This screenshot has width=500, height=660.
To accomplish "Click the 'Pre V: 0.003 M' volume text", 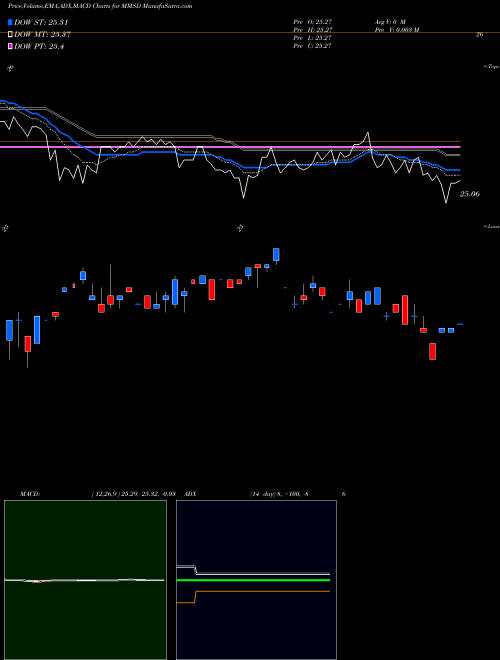I will pos(396,30).
